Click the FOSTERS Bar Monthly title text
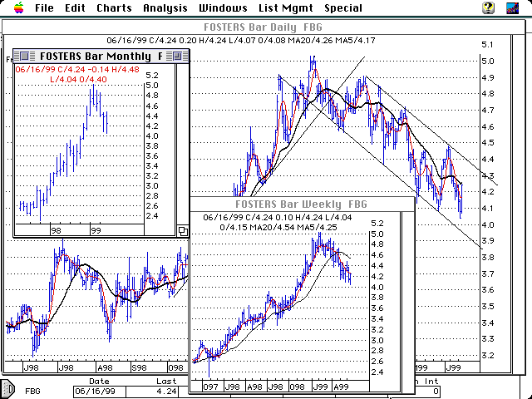The width and height of the screenshot is (532, 399). tap(101, 56)
